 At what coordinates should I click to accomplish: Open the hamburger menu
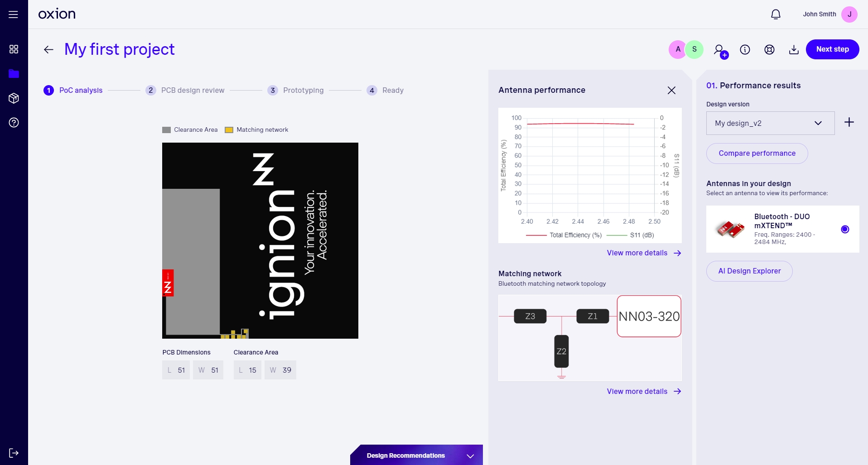14,14
